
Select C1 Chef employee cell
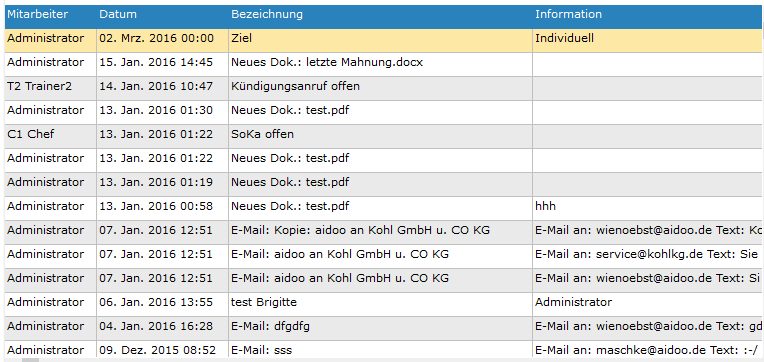click(31, 134)
